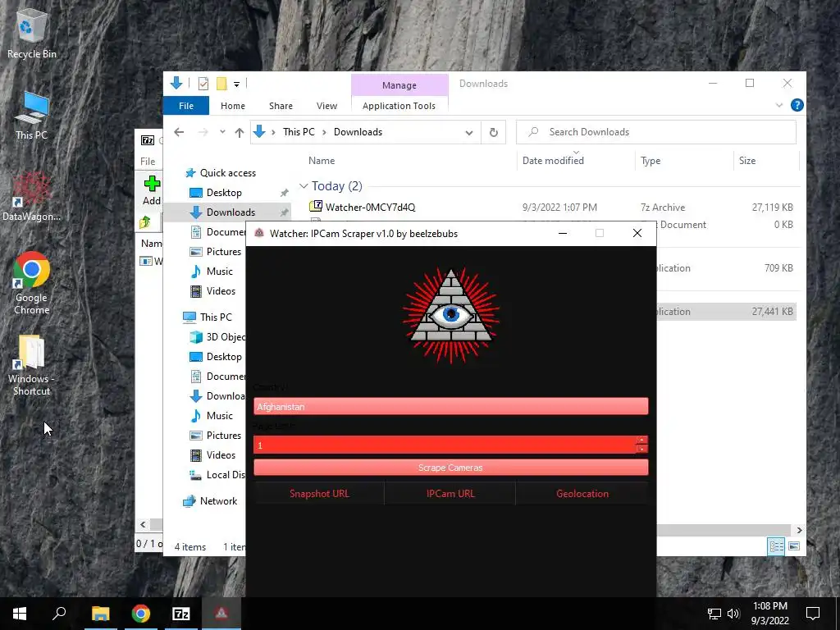
Task: Open the Explorer File menu
Action: 186,106
